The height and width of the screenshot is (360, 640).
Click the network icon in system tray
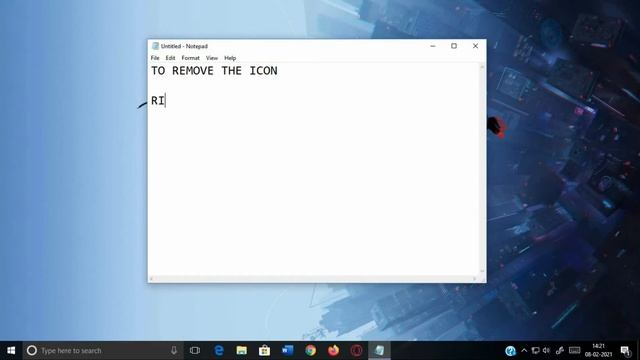point(535,351)
